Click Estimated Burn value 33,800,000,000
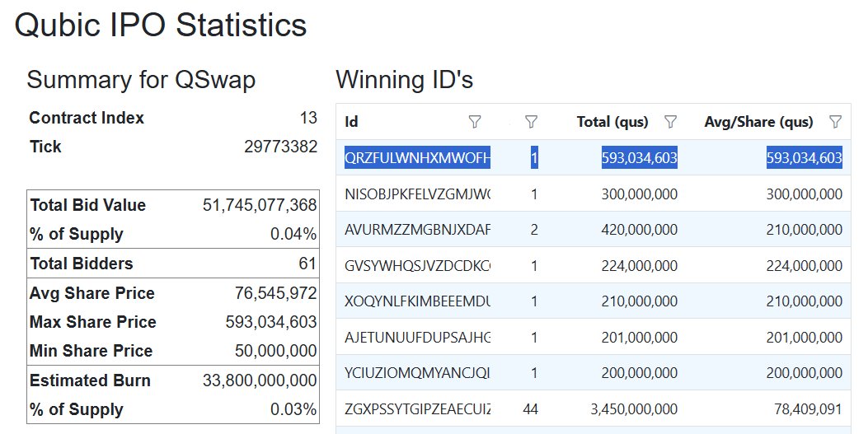Viewport: 868px width, 434px height. (260, 380)
